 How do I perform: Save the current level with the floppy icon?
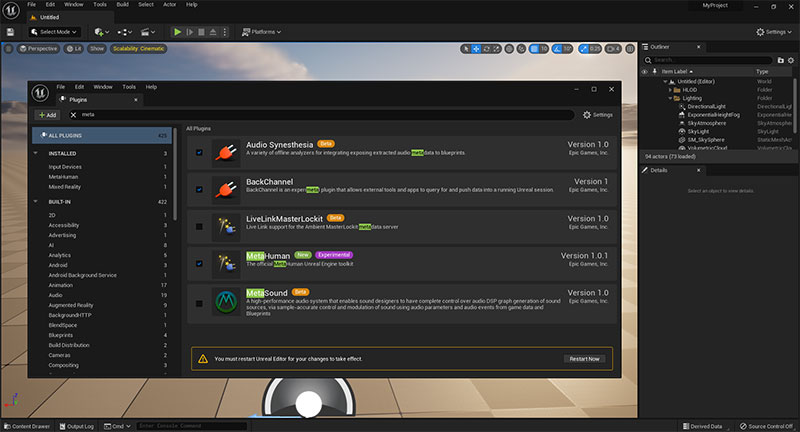10,32
